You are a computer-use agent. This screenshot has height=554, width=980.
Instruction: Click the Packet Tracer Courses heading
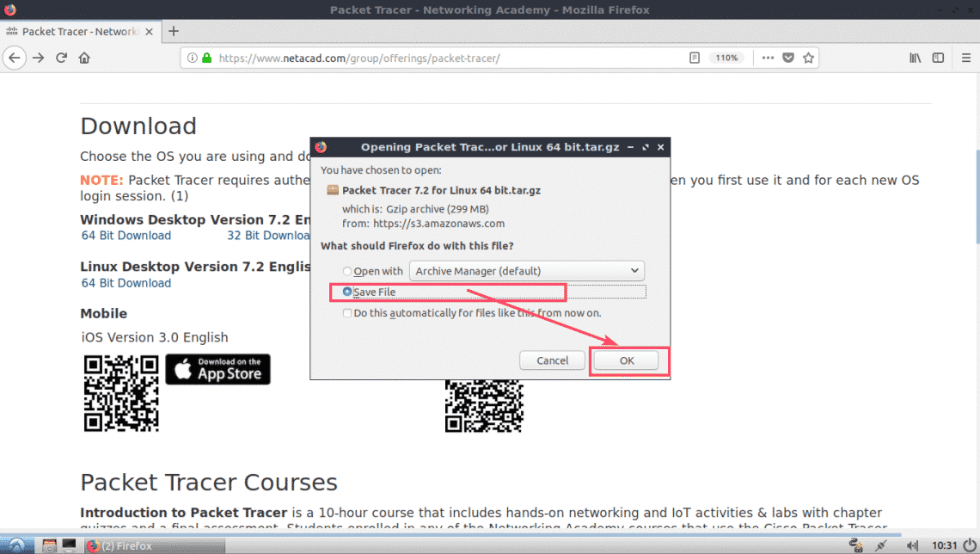point(209,483)
